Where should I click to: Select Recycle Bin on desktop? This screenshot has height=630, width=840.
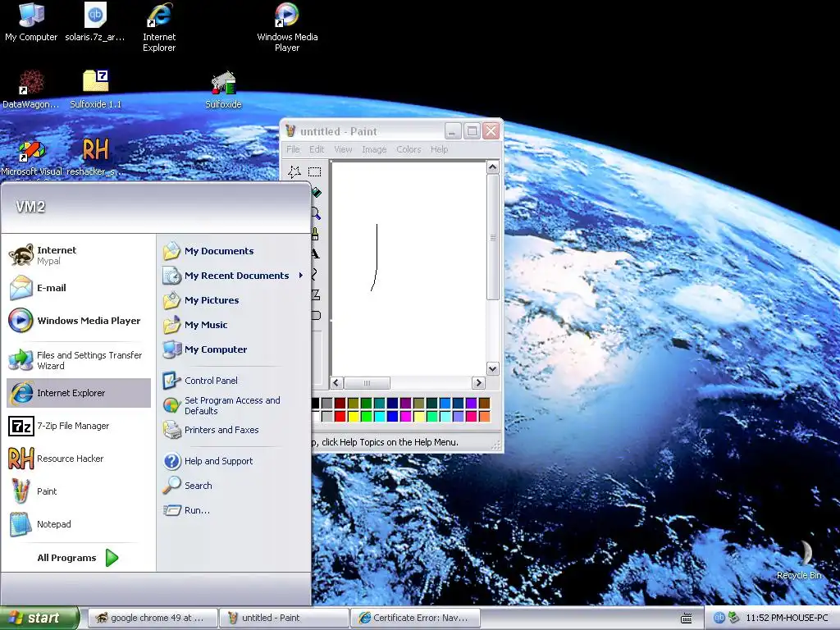pos(800,559)
